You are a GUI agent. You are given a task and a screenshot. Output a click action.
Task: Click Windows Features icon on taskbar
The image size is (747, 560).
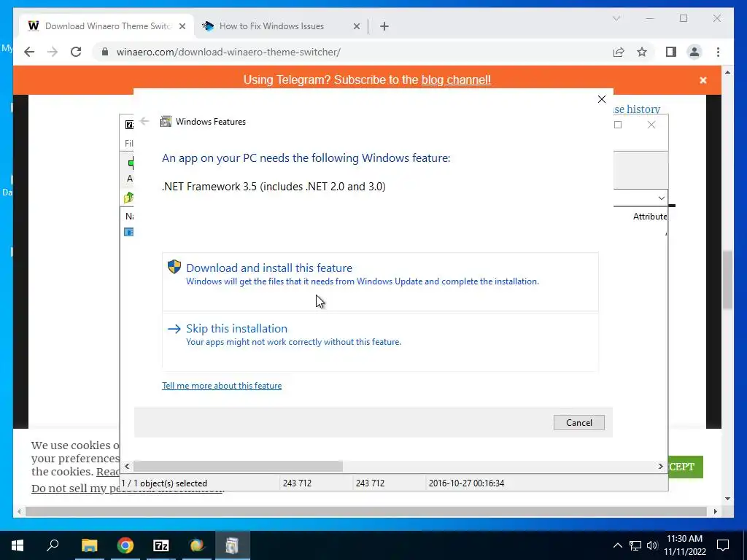click(x=232, y=545)
